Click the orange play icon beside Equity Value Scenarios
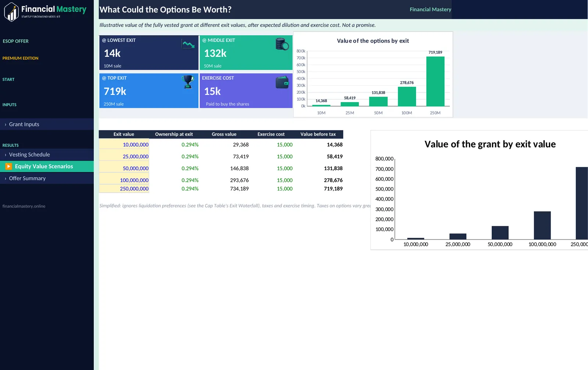Viewport: 588px width, 370px height. point(8,166)
